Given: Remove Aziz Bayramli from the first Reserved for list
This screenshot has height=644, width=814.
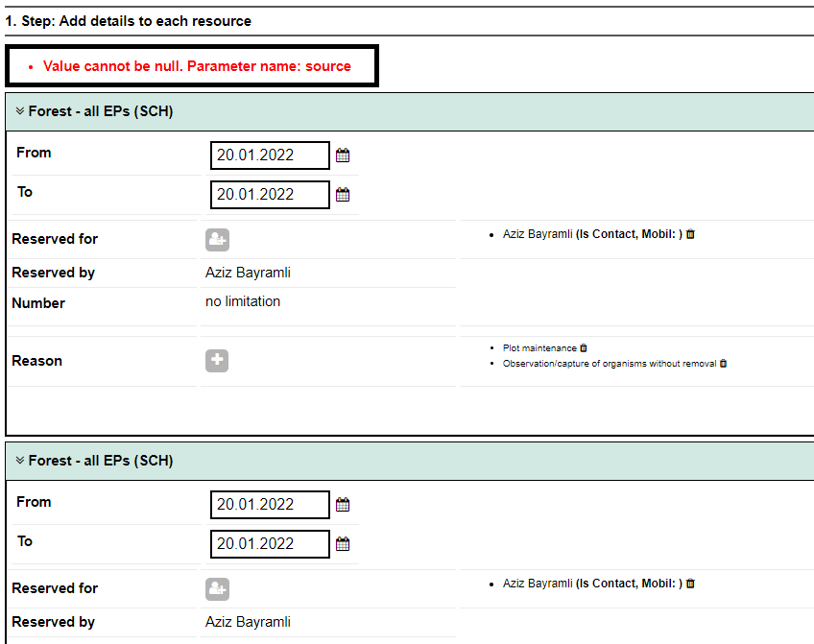Looking at the screenshot, I should pos(690,233).
